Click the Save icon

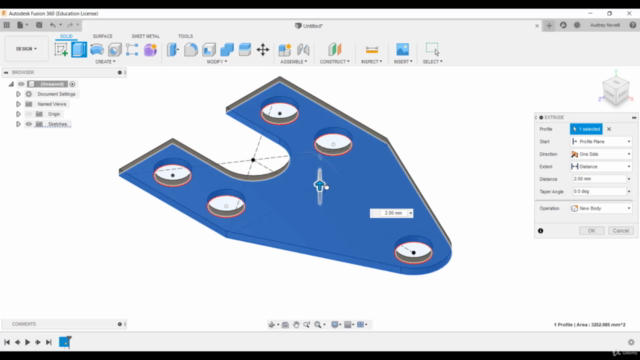[39, 25]
